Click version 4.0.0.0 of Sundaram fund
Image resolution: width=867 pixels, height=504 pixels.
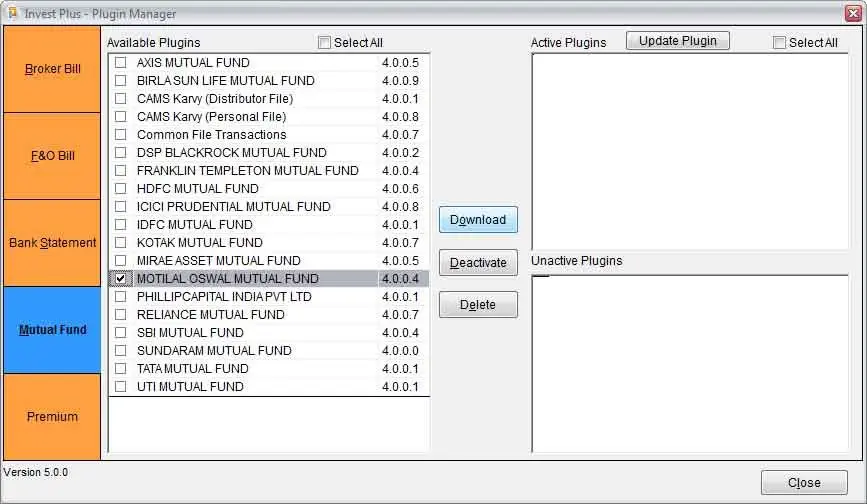(400, 350)
